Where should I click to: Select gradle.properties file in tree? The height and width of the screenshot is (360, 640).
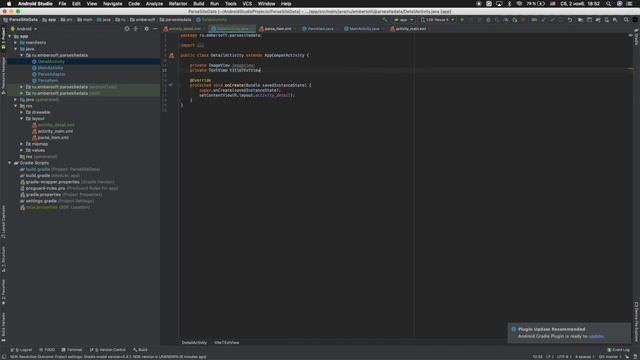43,195
